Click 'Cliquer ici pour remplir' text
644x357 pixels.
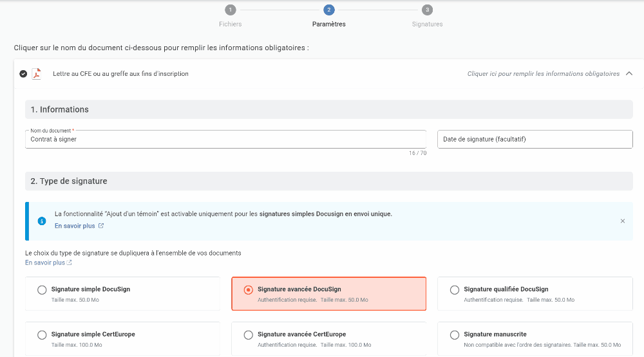tap(543, 74)
